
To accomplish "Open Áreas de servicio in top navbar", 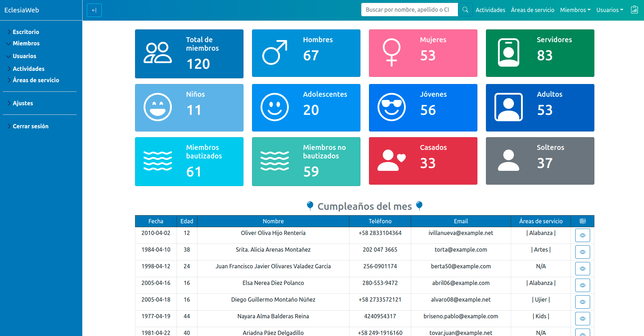I will (532, 10).
